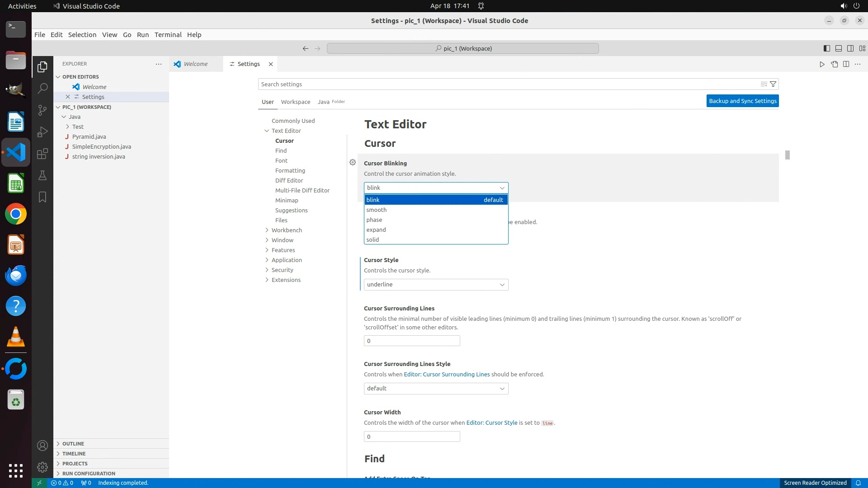This screenshot has height=488, width=868.
Task: Open the Search view in activity bar
Action: click(42, 88)
